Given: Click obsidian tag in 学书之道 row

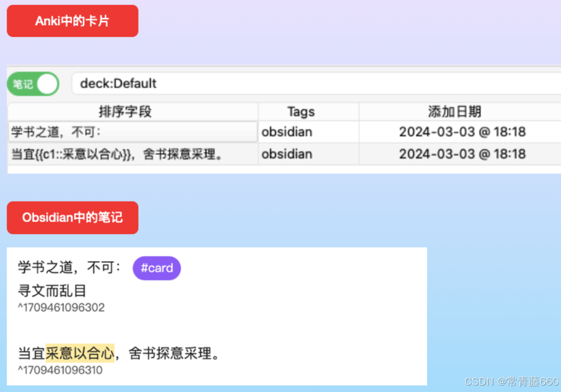Looking at the screenshot, I should 287,132.
